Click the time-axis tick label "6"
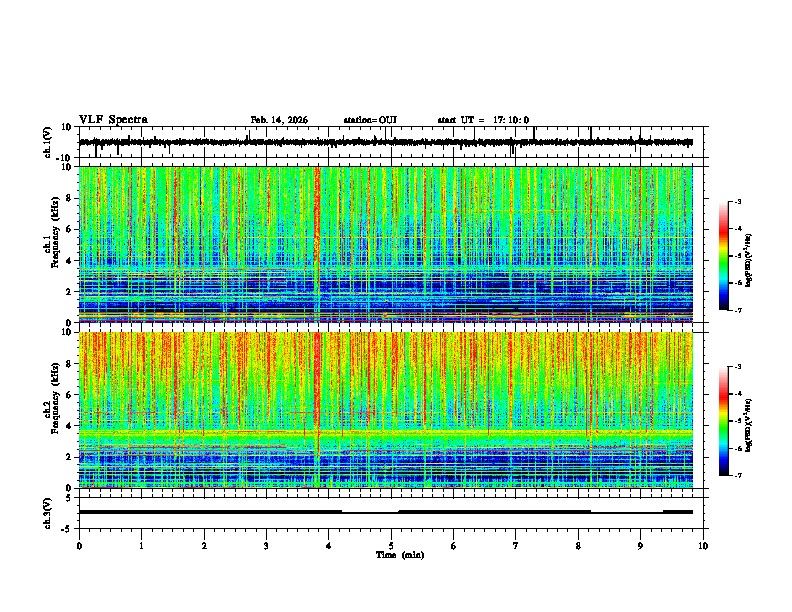The image size is (792, 612). (454, 546)
